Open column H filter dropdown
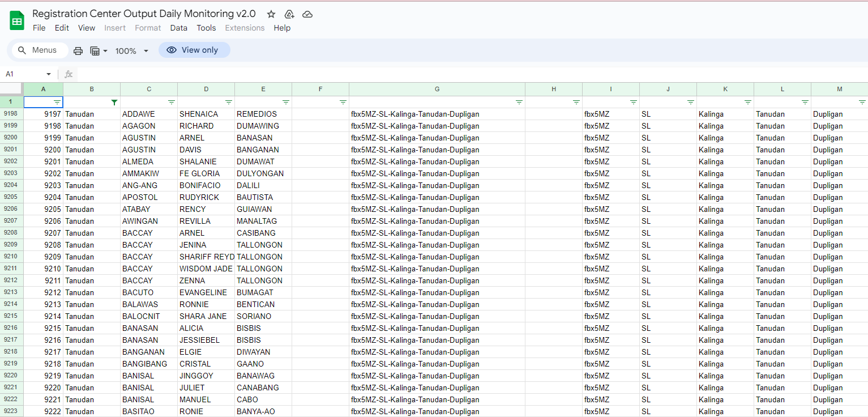868x417 pixels. [x=576, y=103]
